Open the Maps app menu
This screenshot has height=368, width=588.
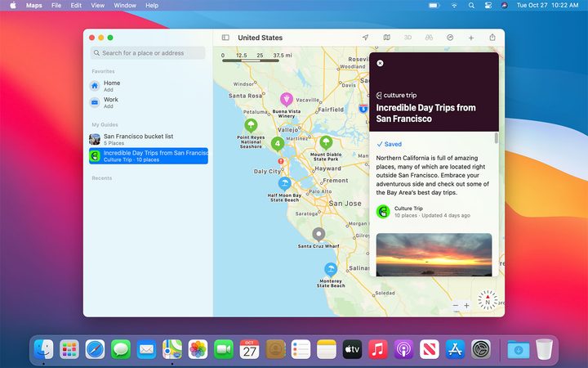point(34,5)
